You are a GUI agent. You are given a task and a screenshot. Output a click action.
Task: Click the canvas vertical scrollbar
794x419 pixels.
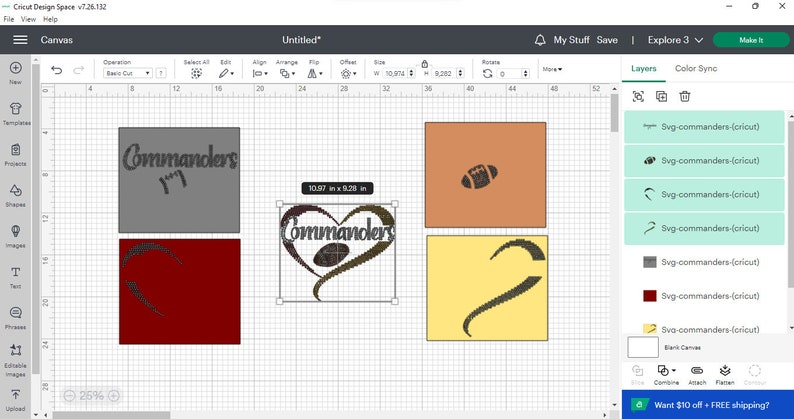click(614, 113)
